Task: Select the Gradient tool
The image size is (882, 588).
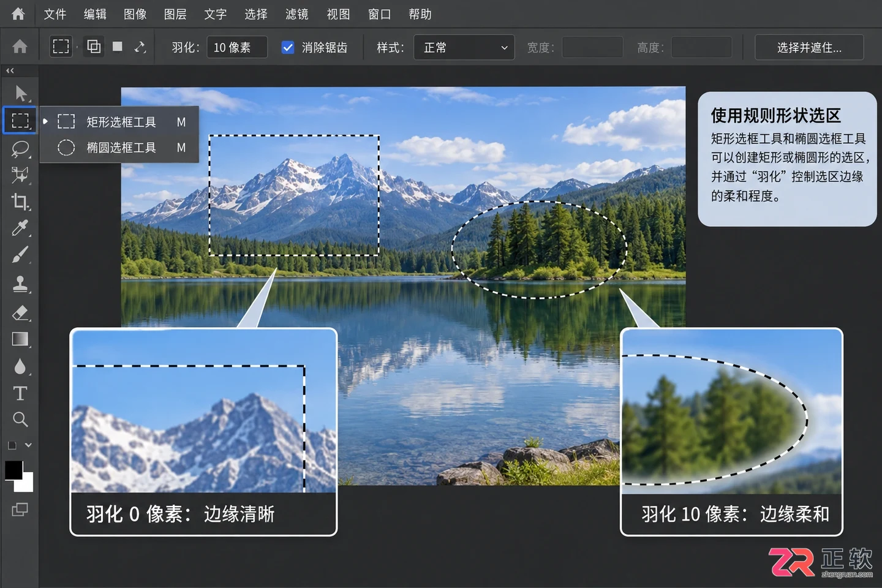Action: [x=20, y=339]
